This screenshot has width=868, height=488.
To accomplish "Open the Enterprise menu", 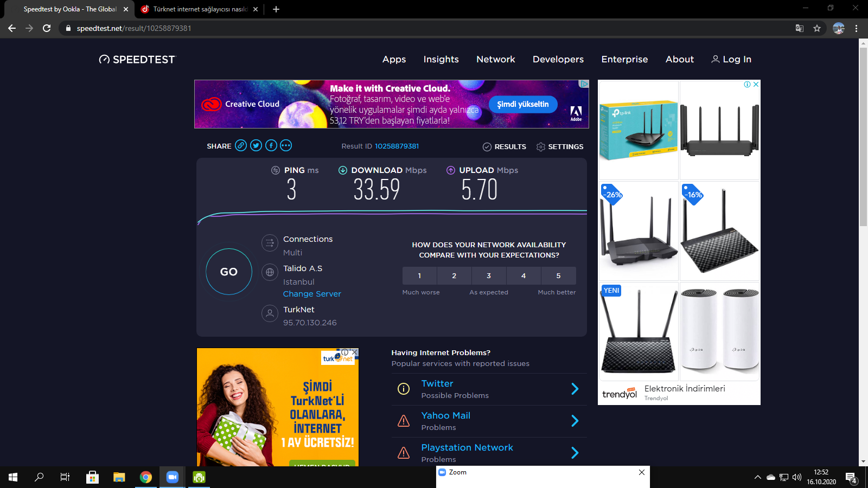I will pos(624,59).
